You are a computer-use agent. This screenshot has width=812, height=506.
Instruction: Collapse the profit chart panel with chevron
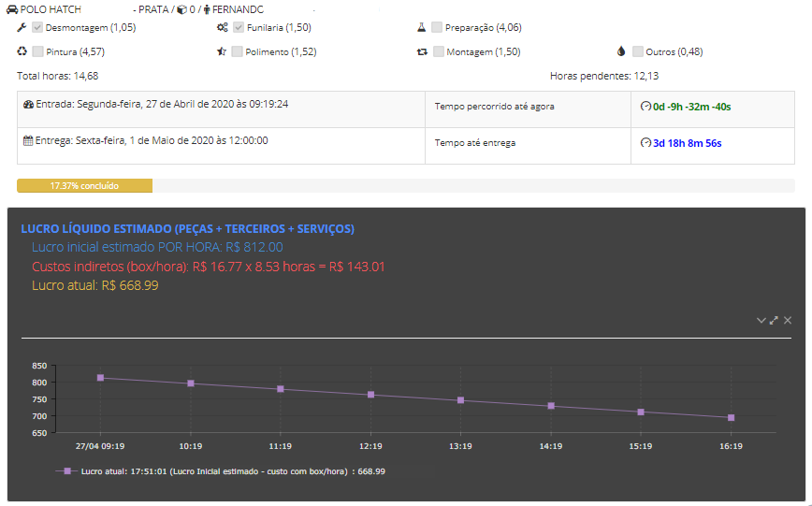[x=761, y=321]
